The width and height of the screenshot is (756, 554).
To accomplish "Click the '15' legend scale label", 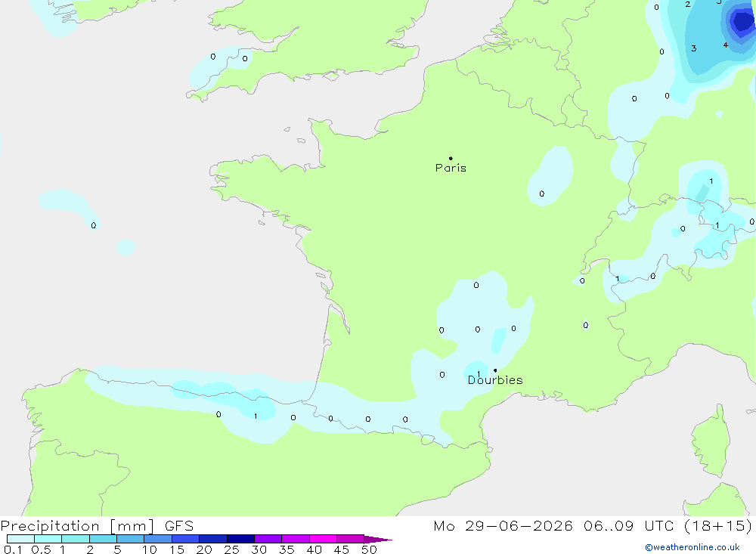I will [177, 549].
